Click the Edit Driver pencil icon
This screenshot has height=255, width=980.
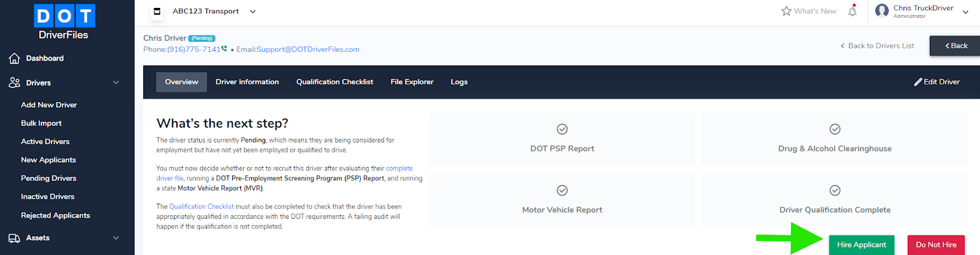[918, 82]
